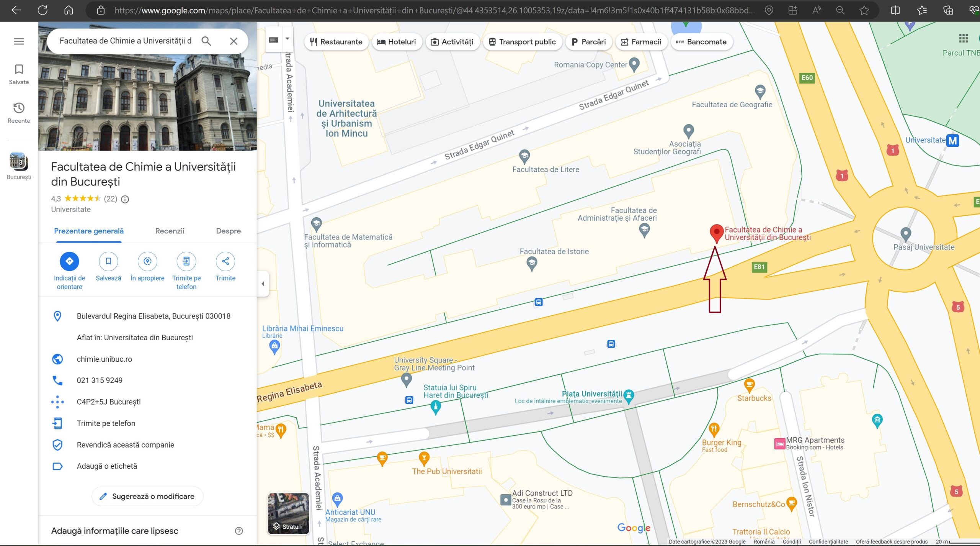The width and height of the screenshot is (980, 546).
Task: Open the hamburger menu in sidebar
Action: pos(19,41)
